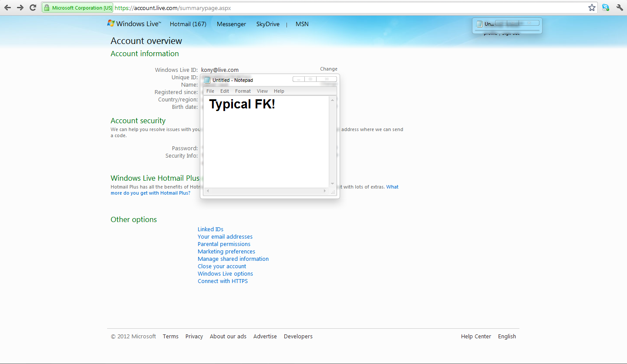Open Windows Live options link

tap(225, 274)
